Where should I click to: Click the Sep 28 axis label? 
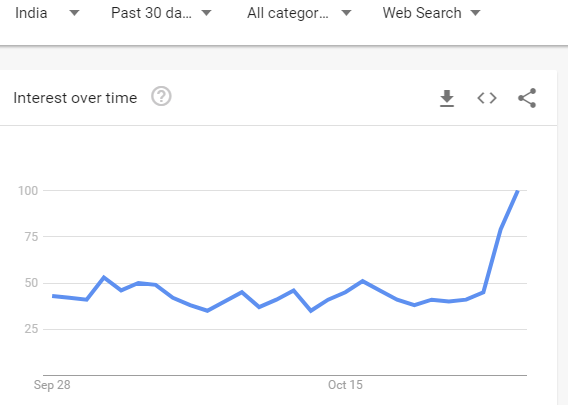click(x=52, y=385)
